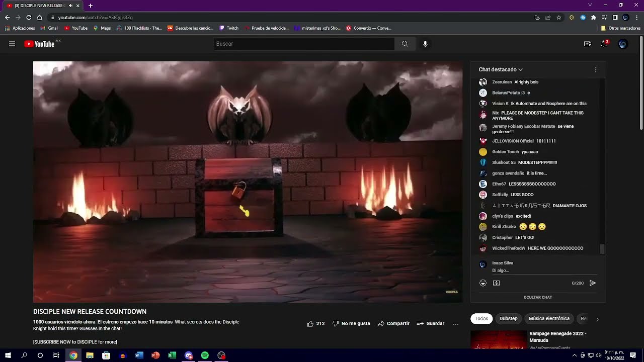This screenshot has height=362, width=644.
Task: Open PowerPoint from the taskbar
Action: (155, 355)
